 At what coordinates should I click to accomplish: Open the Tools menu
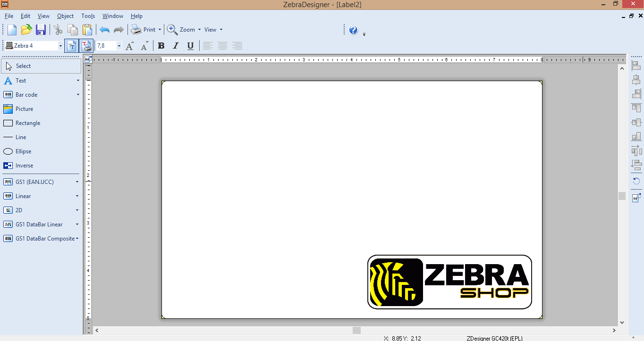click(x=88, y=16)
